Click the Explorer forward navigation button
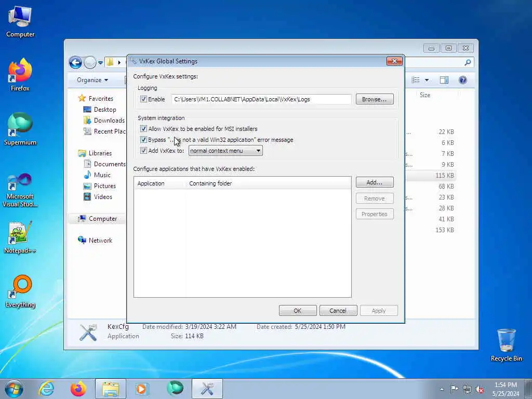This screenshot has height=399, width=532. 90,62
